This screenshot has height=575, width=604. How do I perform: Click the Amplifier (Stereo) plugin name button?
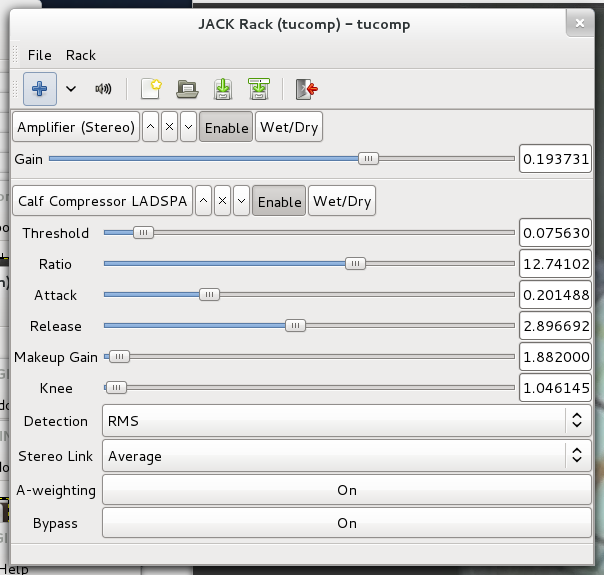tap(76, 127)
